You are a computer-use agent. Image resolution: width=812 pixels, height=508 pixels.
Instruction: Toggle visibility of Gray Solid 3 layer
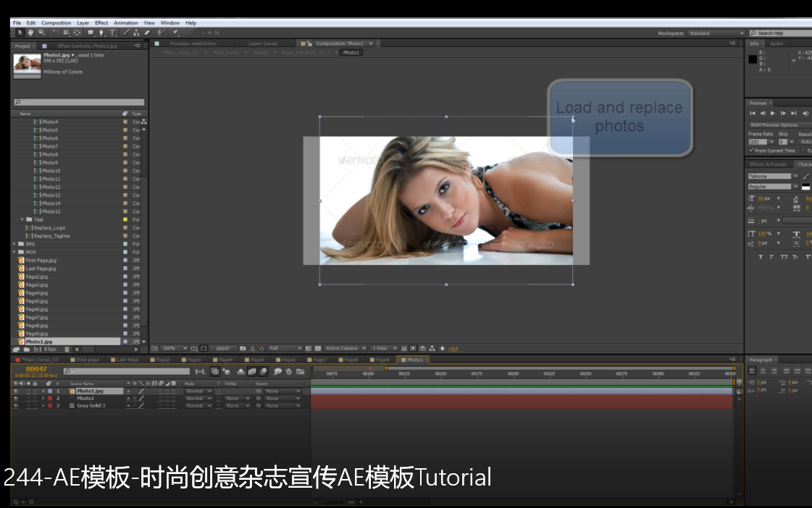(x=15, y=406)
